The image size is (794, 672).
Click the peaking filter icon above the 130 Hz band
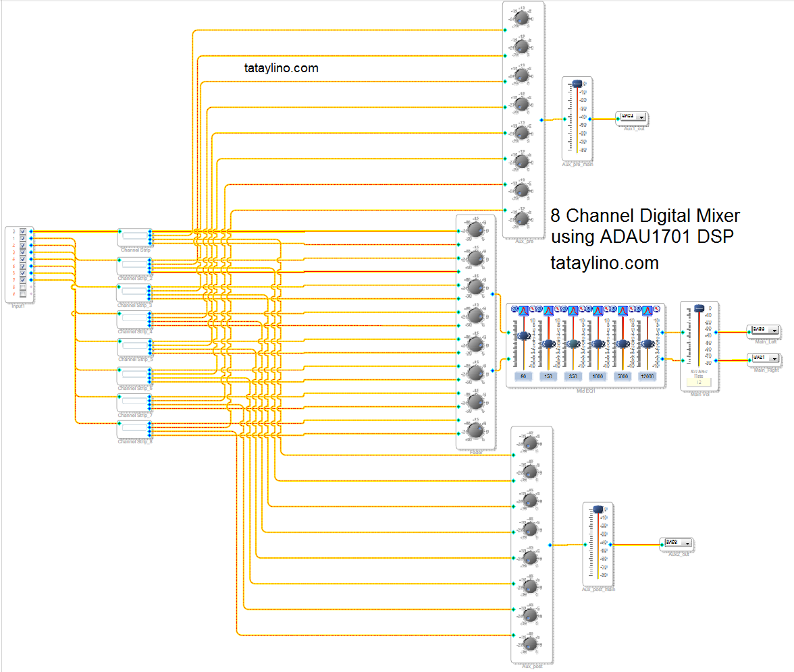[548, 310]
